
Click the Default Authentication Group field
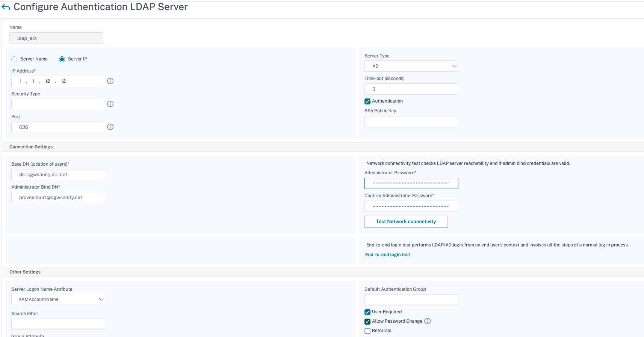(411, 300)
